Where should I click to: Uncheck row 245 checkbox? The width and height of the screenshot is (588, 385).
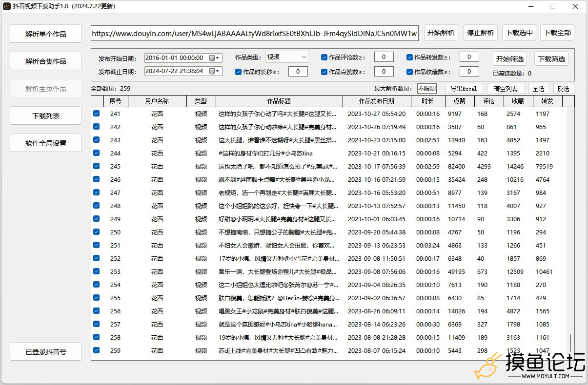click(97, 166)
